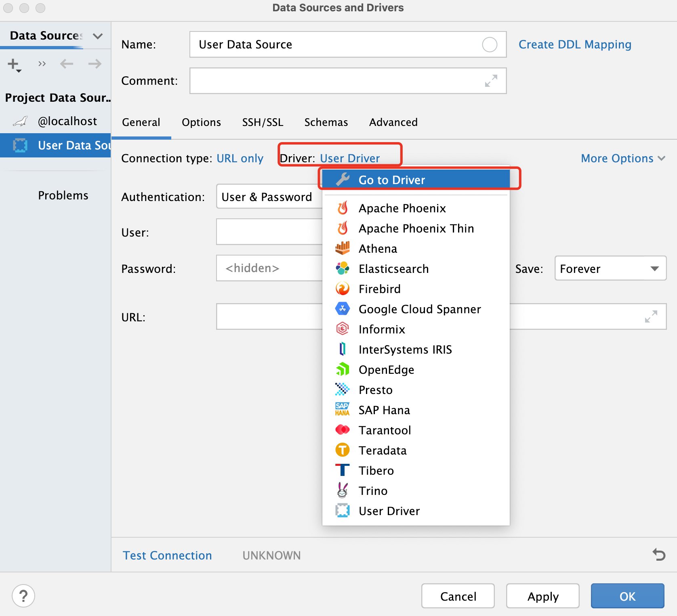Expand the URL field editor
The height and width of the screenshot is (616, 677).
651,316
